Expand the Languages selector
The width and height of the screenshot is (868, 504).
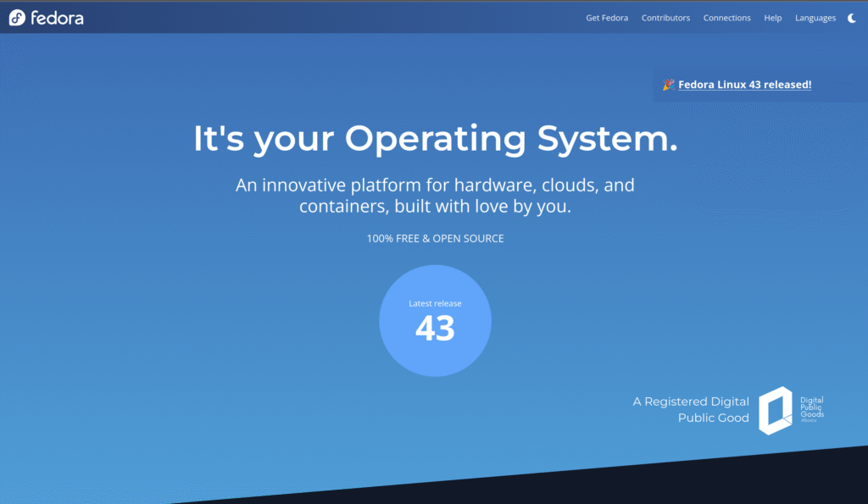[x=815, y=18]
